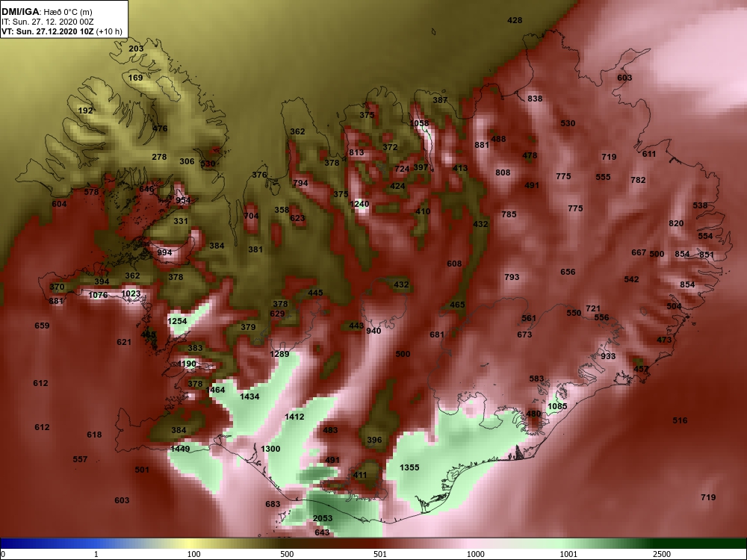
Task: Click the 940 value on the map
Action: point(373,331)
